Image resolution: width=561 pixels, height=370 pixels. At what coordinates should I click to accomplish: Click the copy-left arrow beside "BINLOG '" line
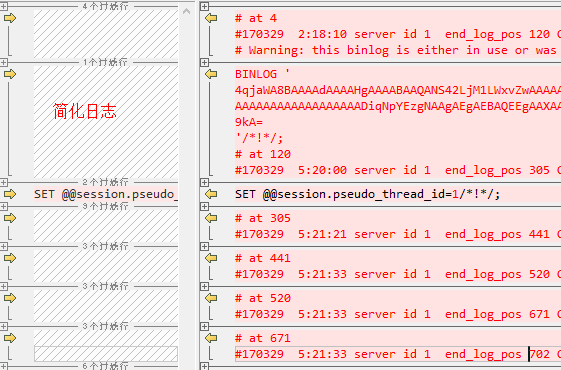211,74
